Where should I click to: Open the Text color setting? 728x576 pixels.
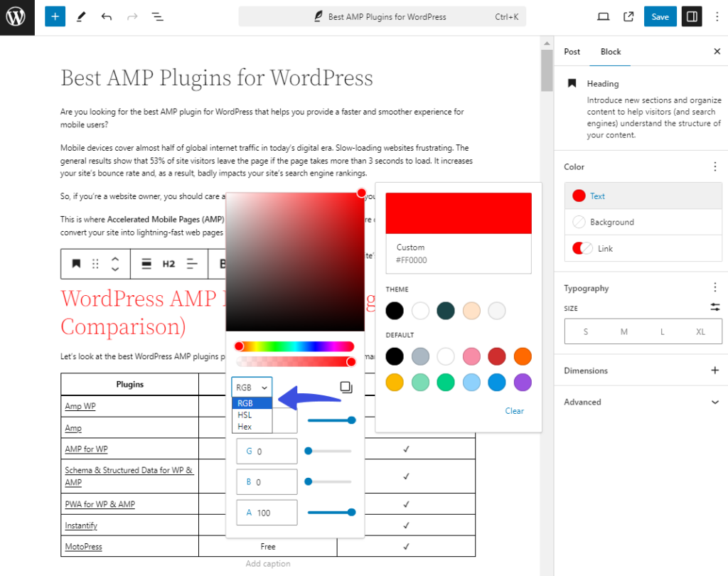[x=643, y=196]
